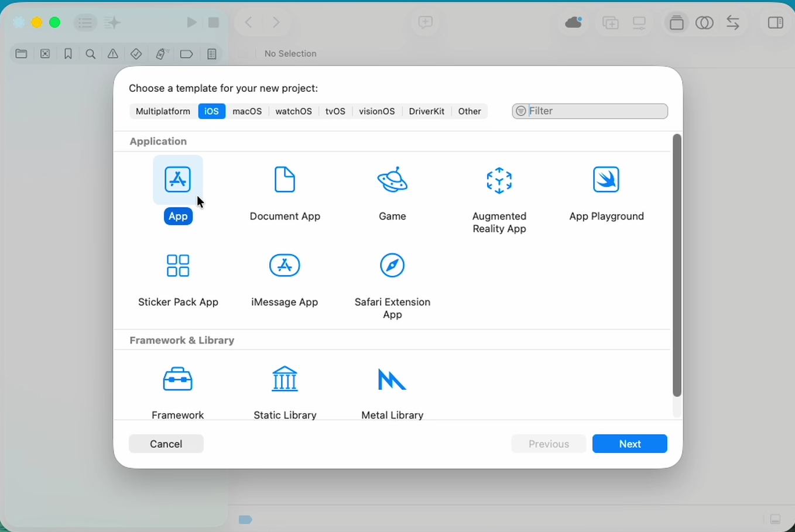Click the duplicate windows icon in toolbar

(x=611, y=23)
